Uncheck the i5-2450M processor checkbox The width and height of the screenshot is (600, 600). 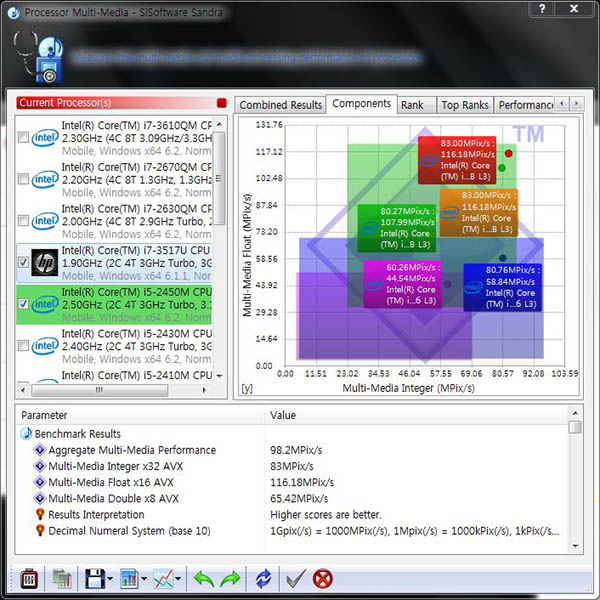point(23,304)
